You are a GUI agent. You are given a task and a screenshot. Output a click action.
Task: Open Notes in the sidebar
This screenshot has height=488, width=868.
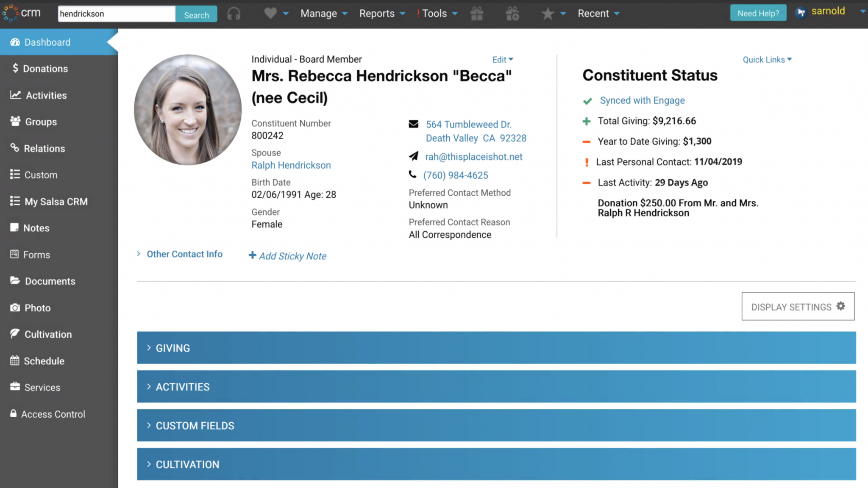pos(59,228)
